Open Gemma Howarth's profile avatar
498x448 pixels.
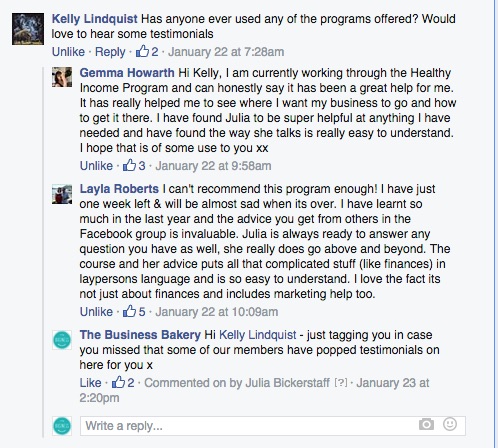[x=62, y=77]
